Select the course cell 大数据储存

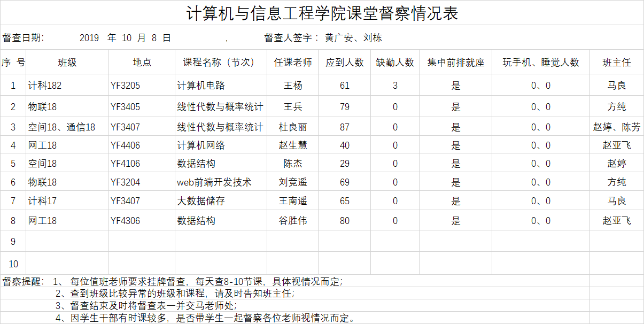tap(201, 201)
